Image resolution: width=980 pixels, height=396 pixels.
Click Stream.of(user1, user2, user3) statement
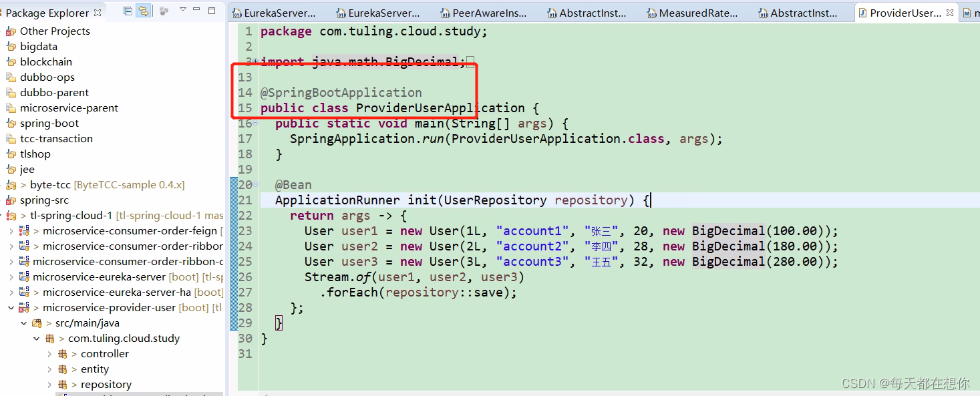pyautogui.click(x=414, y=277)
